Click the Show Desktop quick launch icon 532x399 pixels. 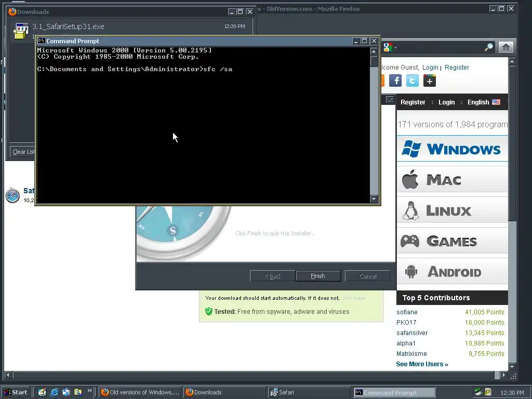tap(42, 392)
